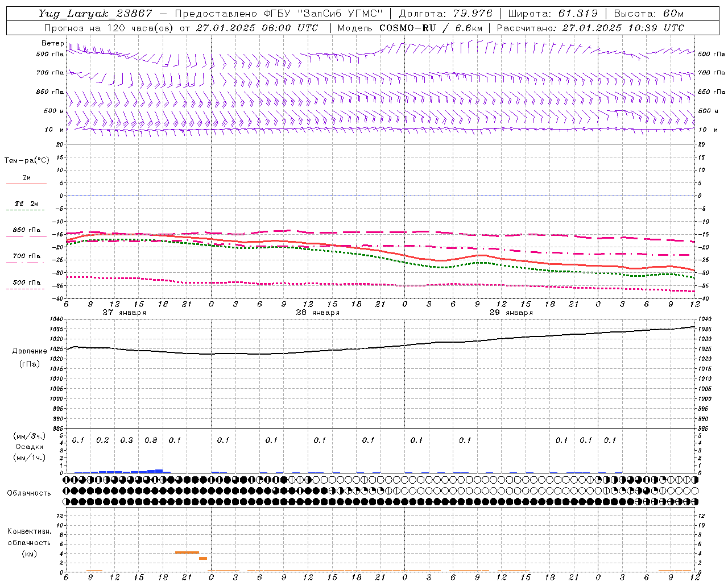Image resolution: width=728 pixels, height=582 pixels.
Task: Select the Осадки precipitation label
Action: [x=29, y=447]
